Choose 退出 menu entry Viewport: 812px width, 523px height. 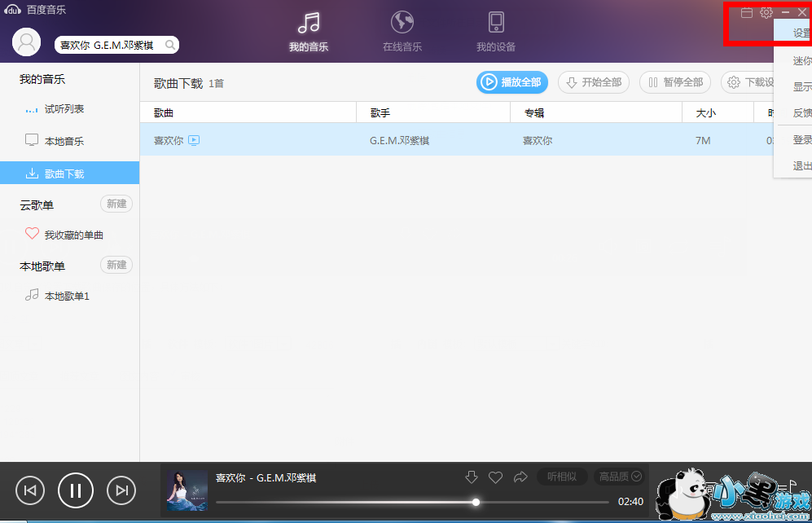793,165
